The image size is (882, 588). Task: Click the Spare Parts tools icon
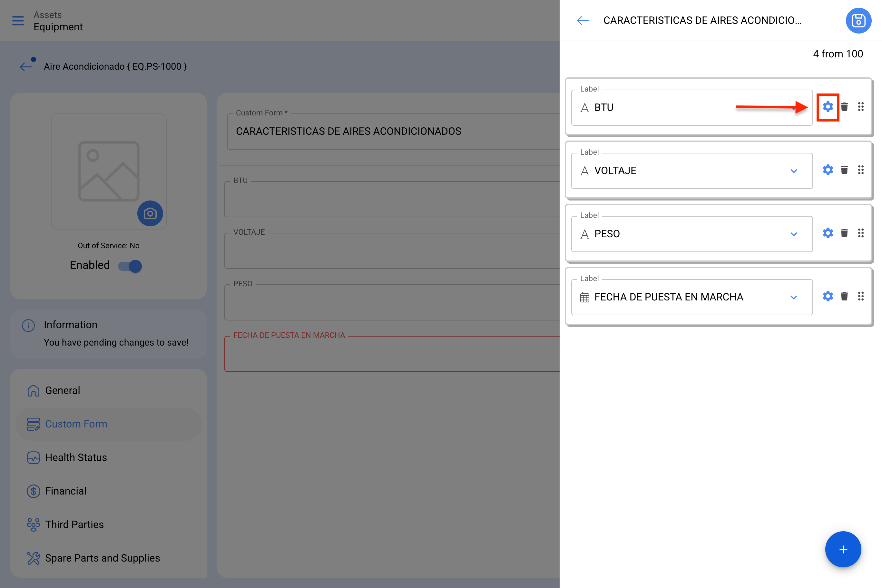coord(34,558)
